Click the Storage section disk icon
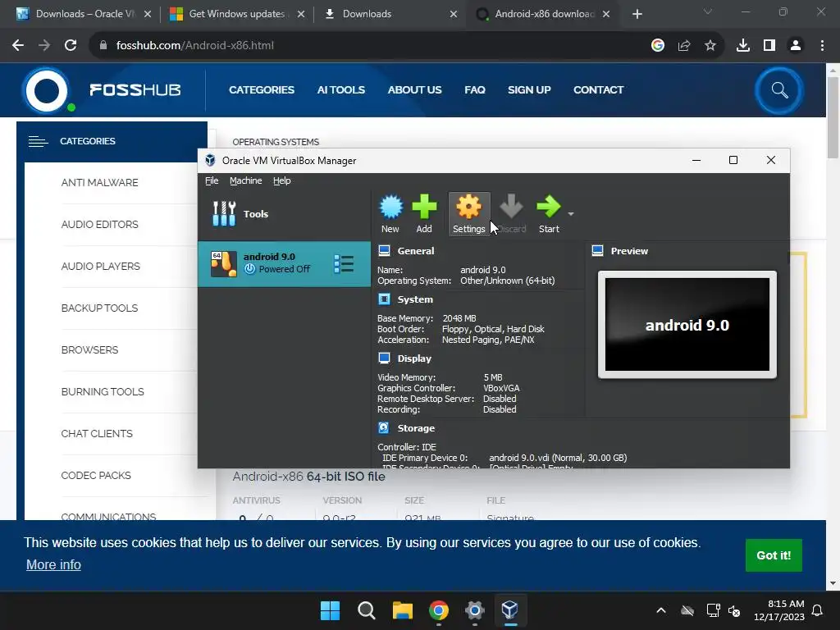 (x=384, y=427)
